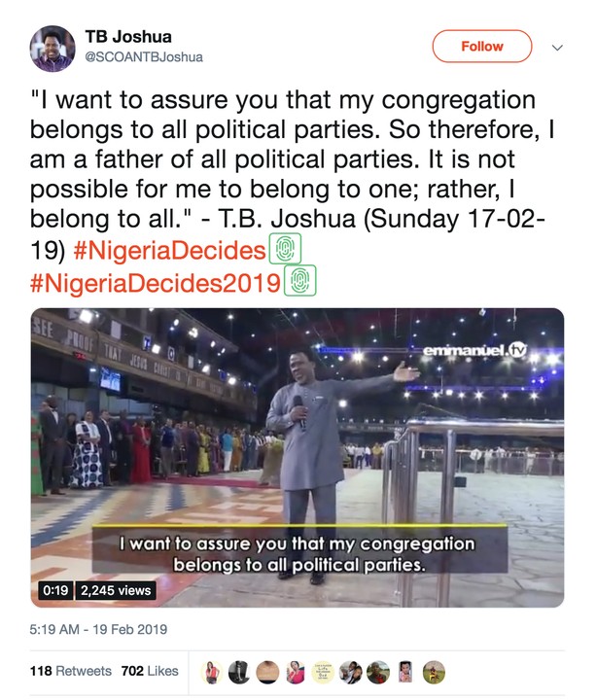The height and width of the screenshot is (700, 596).
Task: Click the emmanuel.tv logo in the video
Action: tap(473, 350)
